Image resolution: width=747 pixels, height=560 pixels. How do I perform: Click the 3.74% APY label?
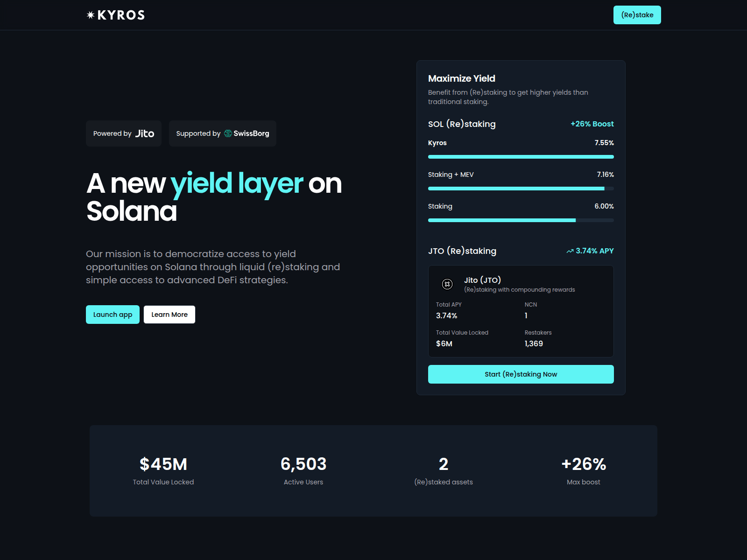595,251
